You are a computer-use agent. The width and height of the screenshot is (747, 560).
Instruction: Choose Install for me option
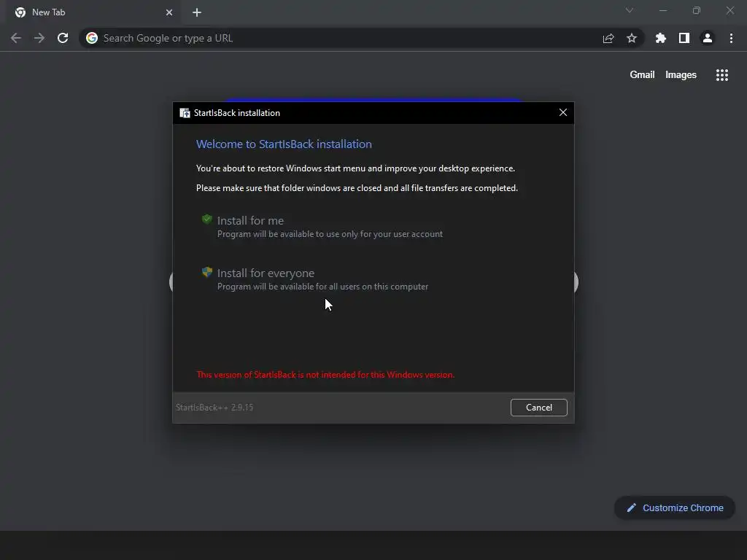point(322,227)
